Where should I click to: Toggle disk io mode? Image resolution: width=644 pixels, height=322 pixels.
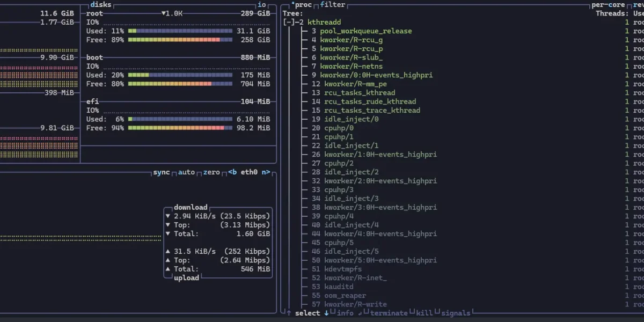click(x=262, y=5)
